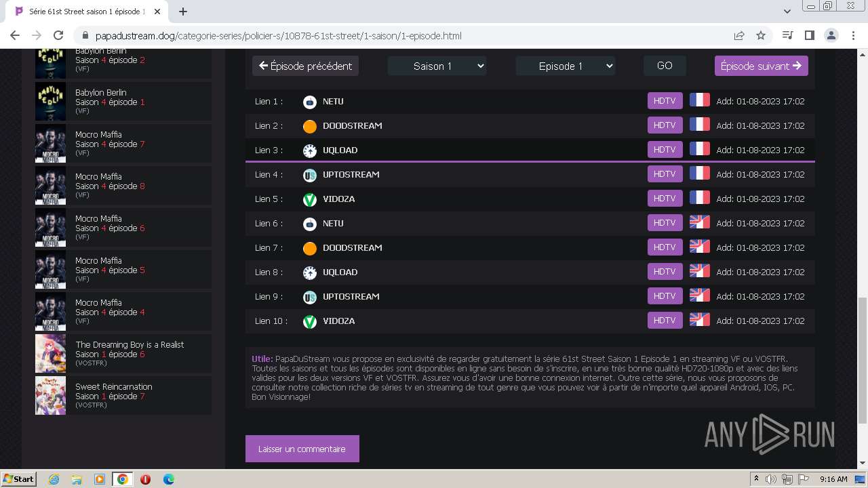Click the NETU icon in Lien 6 row
This screenshot has height=488, width=868.
310,224
